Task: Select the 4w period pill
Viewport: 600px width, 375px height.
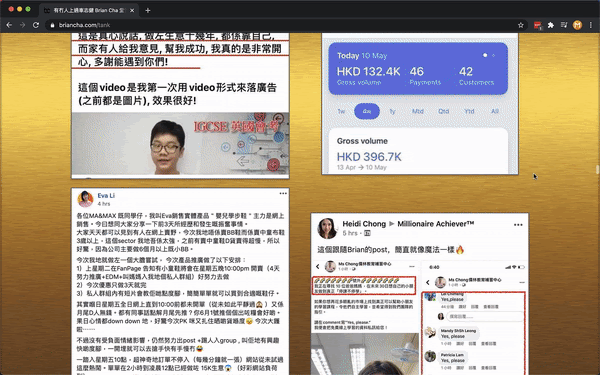Action: tap(367, 111)
